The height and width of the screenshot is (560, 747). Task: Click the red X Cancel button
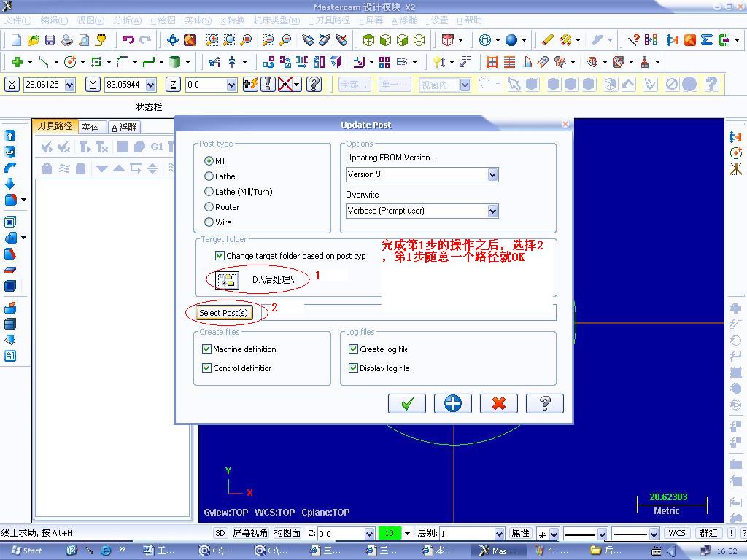click(499, 404)
